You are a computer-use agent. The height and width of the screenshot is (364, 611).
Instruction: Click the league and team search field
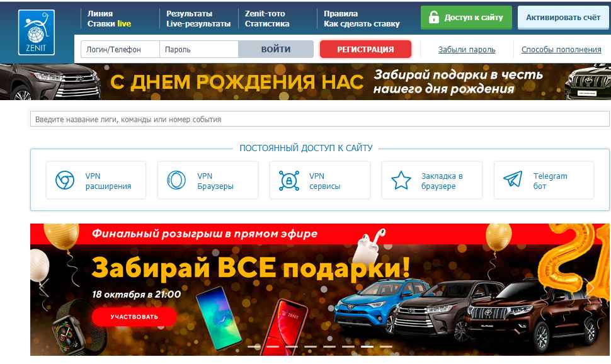click(319, 119)
